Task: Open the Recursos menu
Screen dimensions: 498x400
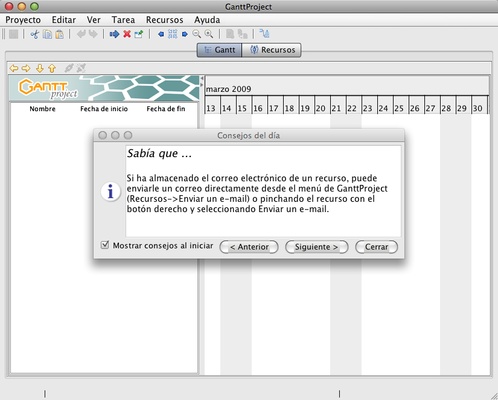Action: [x=165, y=20]
